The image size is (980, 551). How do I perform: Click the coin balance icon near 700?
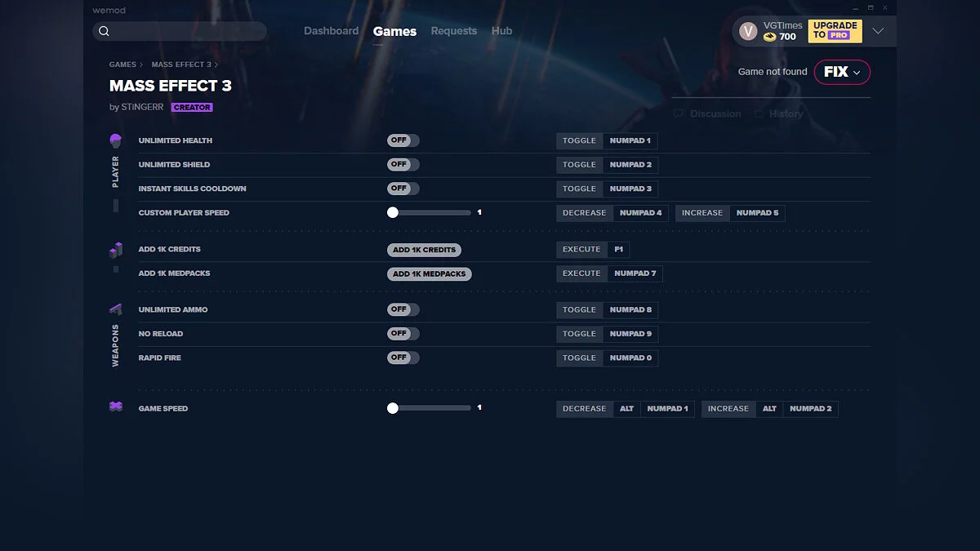[769, 37]
